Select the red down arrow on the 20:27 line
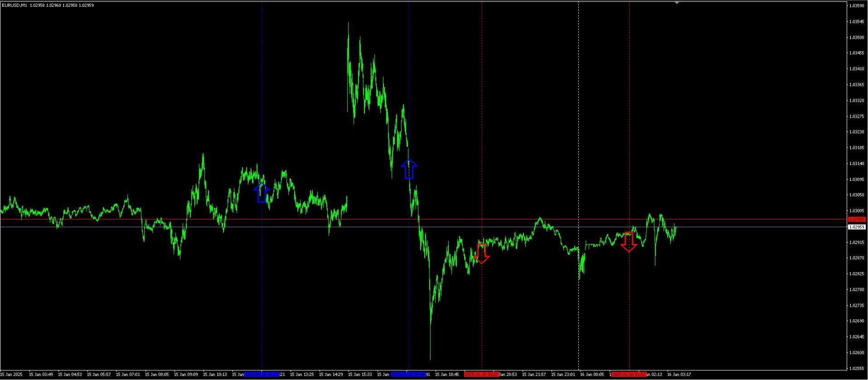Viewport: 868px width, 380px height. 482,253
